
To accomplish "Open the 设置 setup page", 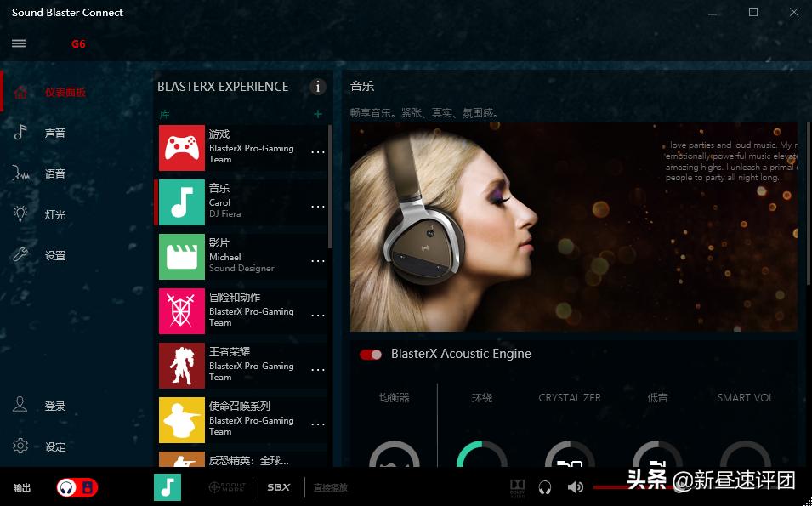I will (55, 255).
